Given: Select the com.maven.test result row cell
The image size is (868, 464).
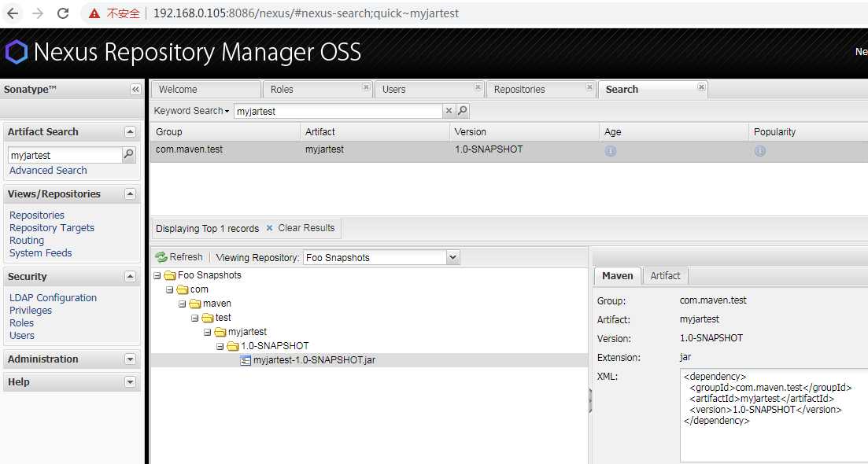Looking at the screenshot, I should pyautogui.click(x=190, y=149).
